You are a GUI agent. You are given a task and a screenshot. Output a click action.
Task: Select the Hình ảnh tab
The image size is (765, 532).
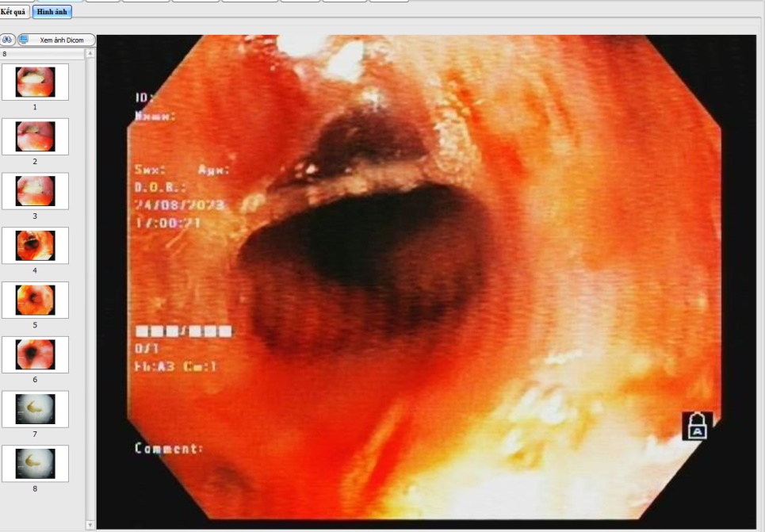52,12
